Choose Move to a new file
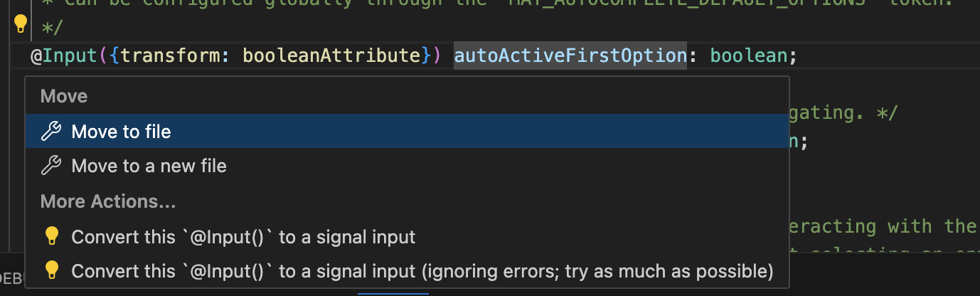This screenshot has height=296, width=980. 149,166
